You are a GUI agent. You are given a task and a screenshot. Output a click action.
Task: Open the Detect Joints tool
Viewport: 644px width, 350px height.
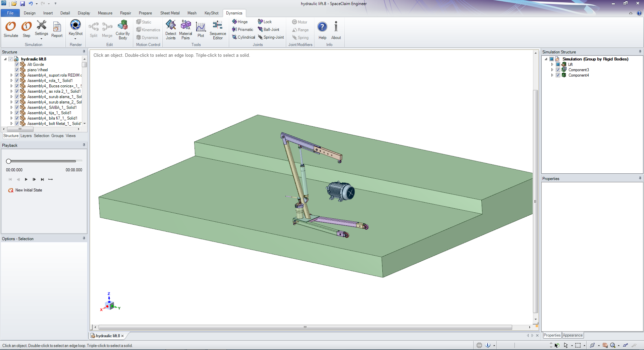[x=171, y=30]
